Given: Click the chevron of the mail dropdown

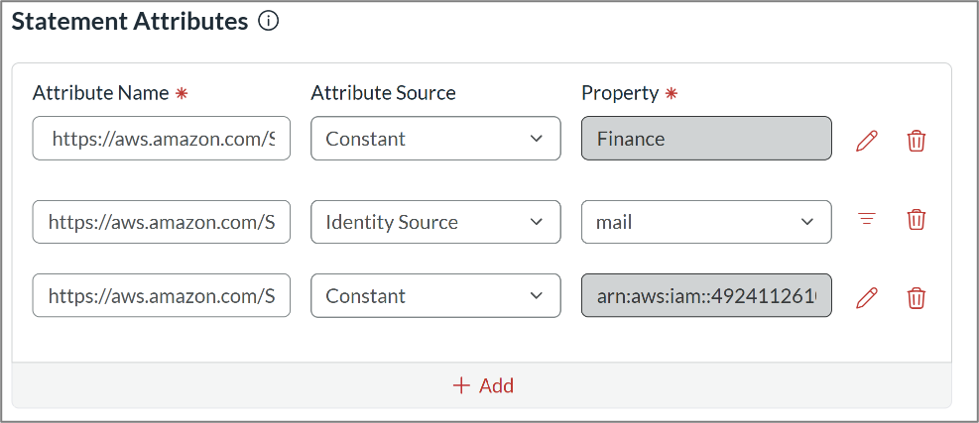Looking at the screenshot, I should tap(807, 222).
